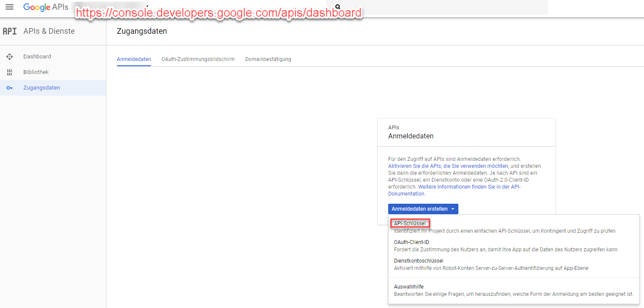This screenshot has width=644, height=308.
Task: Click the Dashboard icon in sidebar
Action: [x=10, y=57]
